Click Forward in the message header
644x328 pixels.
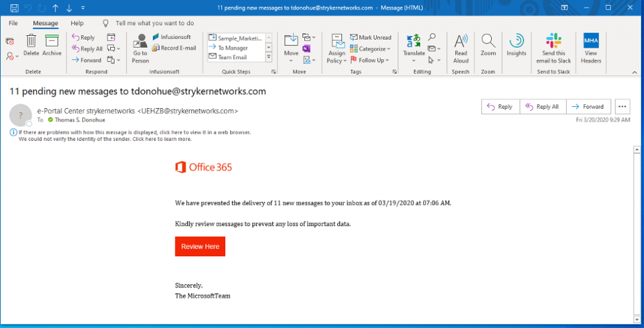tap(589, 107)
